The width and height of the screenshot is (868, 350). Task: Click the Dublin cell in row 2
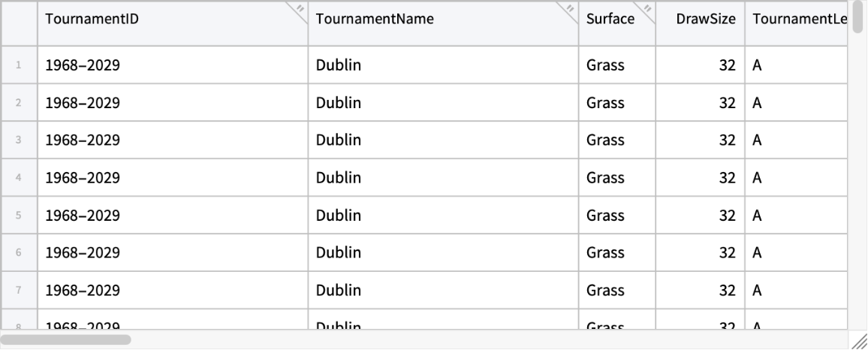pyautogui.click(x=339, y=103)
